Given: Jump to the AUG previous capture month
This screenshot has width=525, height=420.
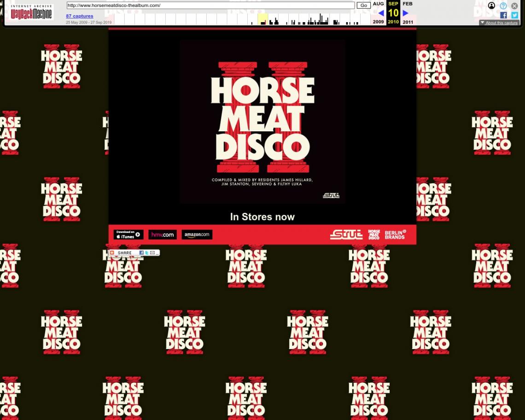Looking at the screenshot, I should click(379, 4).
